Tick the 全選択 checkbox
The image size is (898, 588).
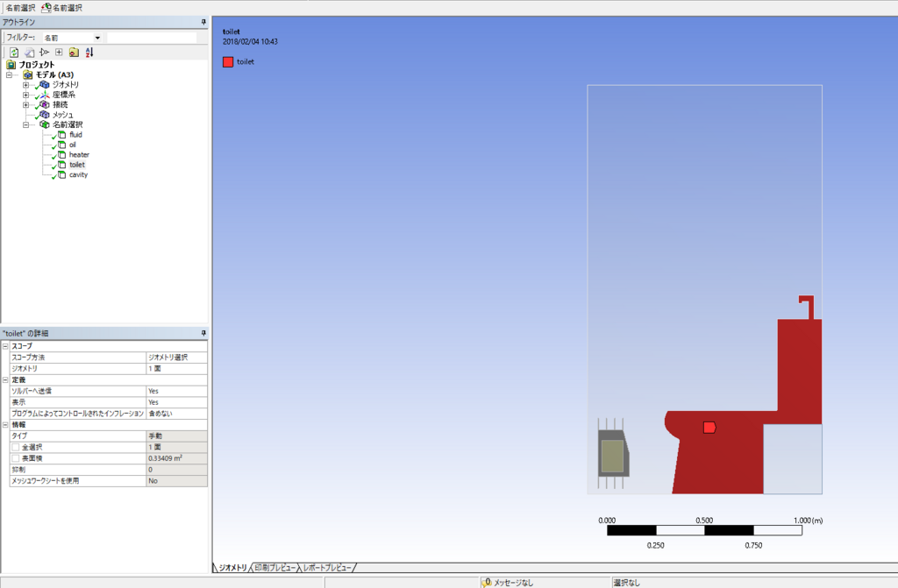click(x=16, y=447)
